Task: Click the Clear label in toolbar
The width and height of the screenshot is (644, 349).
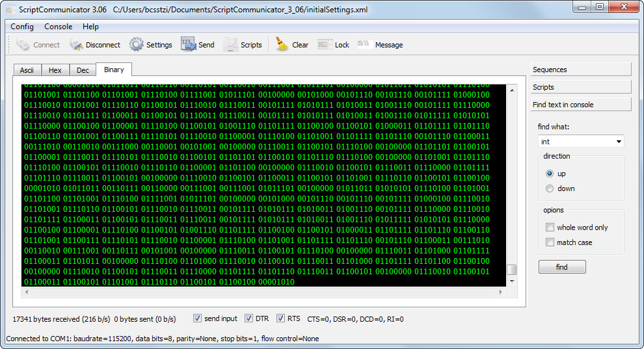Action: (301, 45)
